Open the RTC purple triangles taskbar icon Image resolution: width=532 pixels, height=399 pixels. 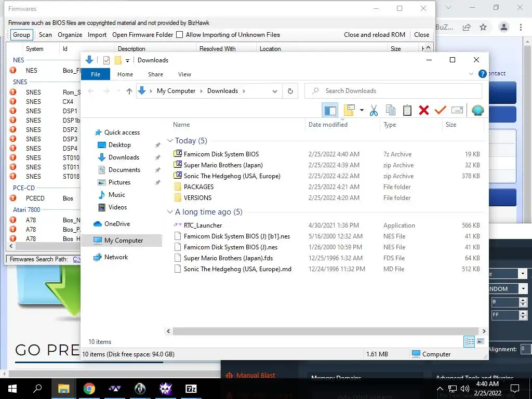[115, 389]
